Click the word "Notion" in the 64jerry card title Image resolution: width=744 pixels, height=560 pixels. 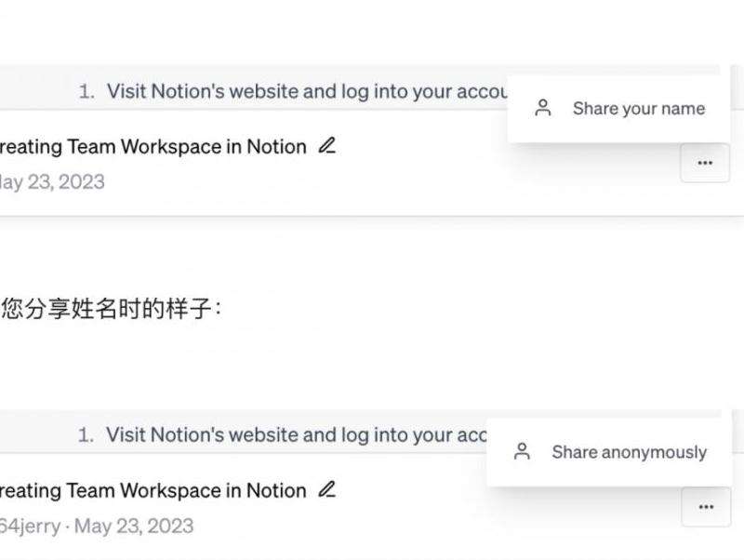(276, 490)
